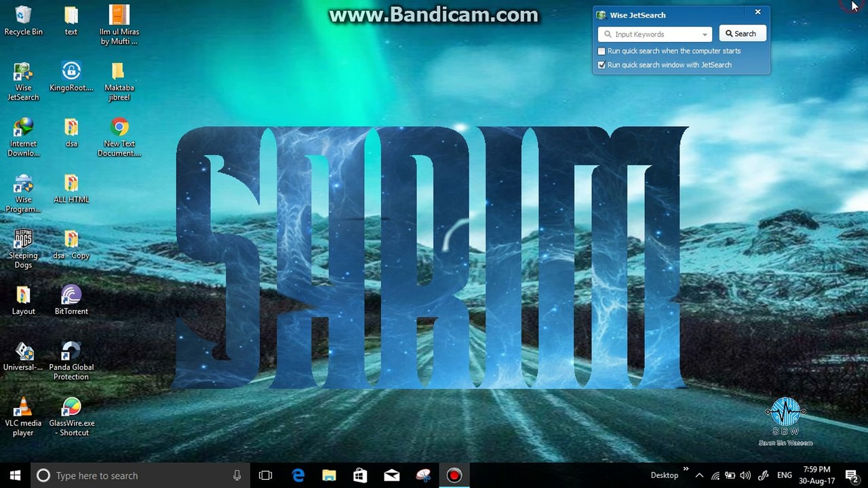
Task: Launch the BitTorrent desktop shortcut
Action: [71, 300]
